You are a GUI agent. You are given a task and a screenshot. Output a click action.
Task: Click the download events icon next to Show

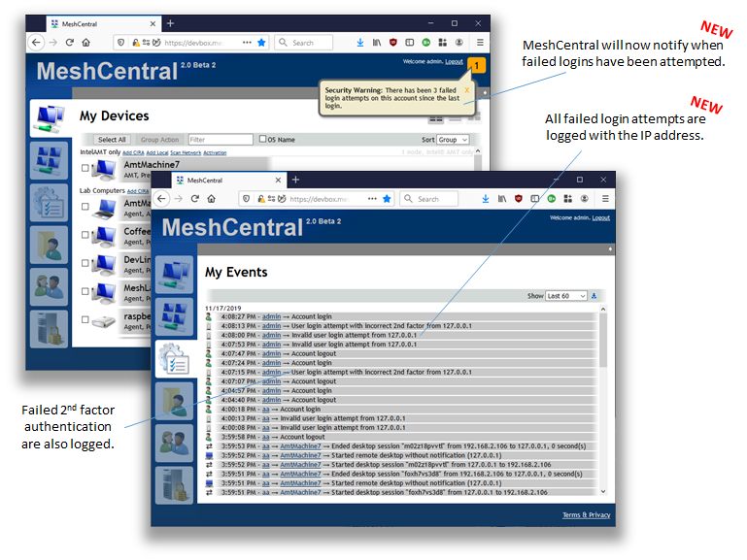[x=594, y=296]
